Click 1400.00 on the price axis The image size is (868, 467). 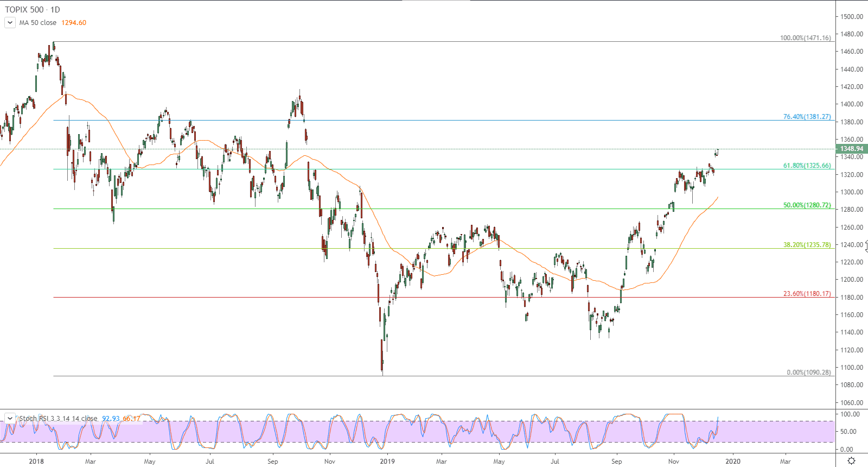[852, 104]
